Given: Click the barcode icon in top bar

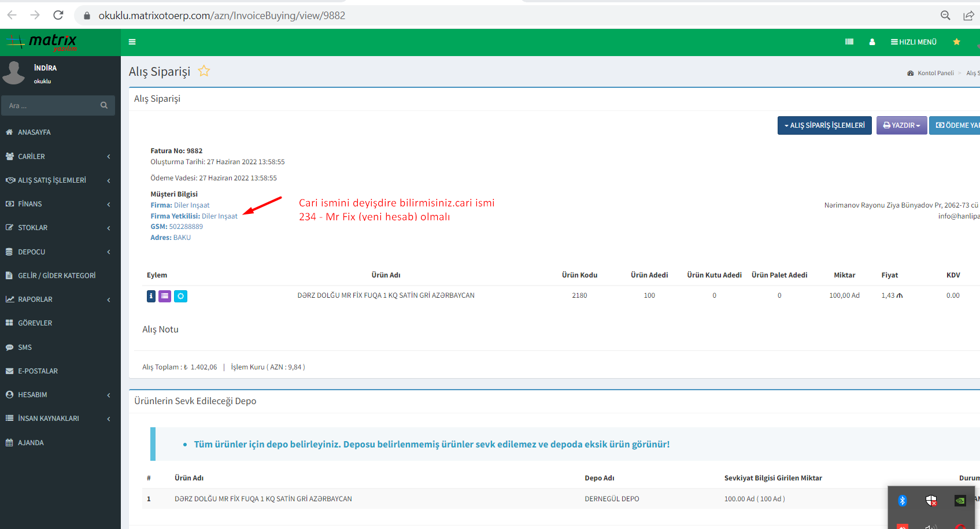Looking at the screenshot, I should coord(849,42).
